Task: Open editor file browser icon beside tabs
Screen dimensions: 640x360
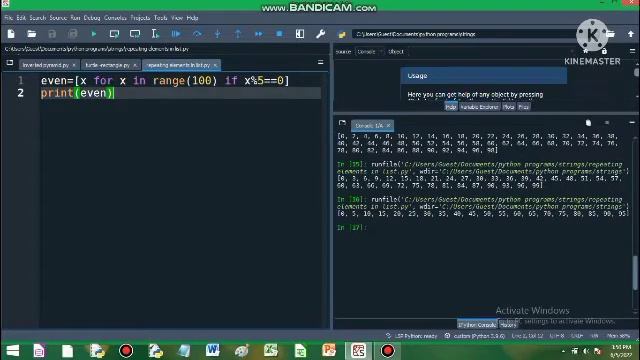Action: [10, 63]
